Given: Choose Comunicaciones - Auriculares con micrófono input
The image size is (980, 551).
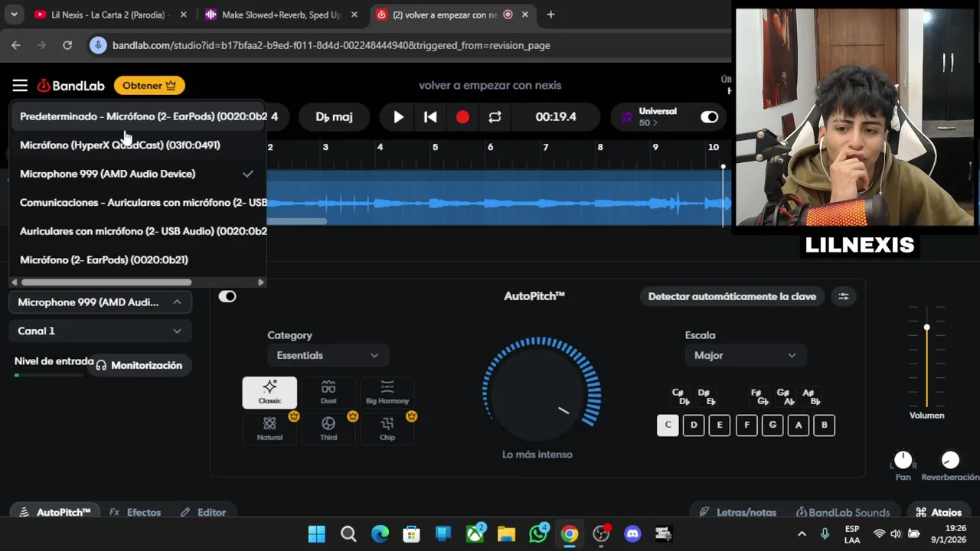Looking at the screenshot, I should pyautogui.click(x=138, y=202).
